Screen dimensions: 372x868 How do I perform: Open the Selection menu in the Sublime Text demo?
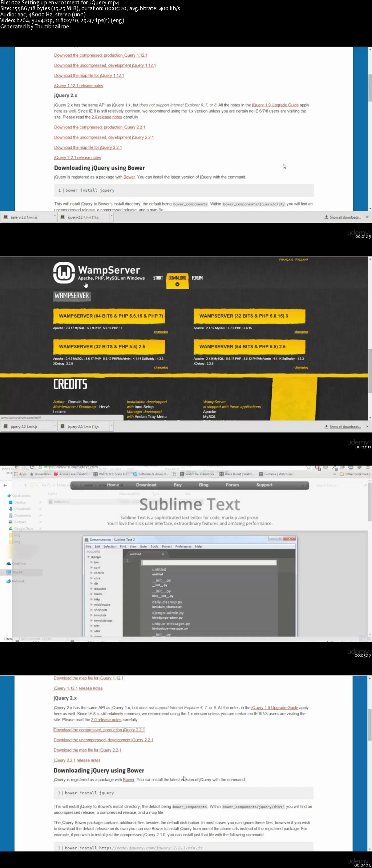(110, 547)
